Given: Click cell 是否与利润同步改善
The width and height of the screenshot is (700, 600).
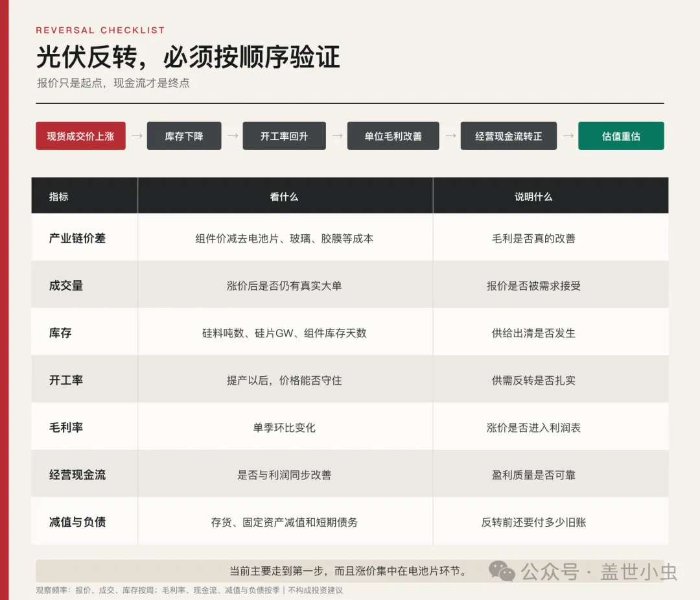Looking at the screenshot, I should 285,475.
